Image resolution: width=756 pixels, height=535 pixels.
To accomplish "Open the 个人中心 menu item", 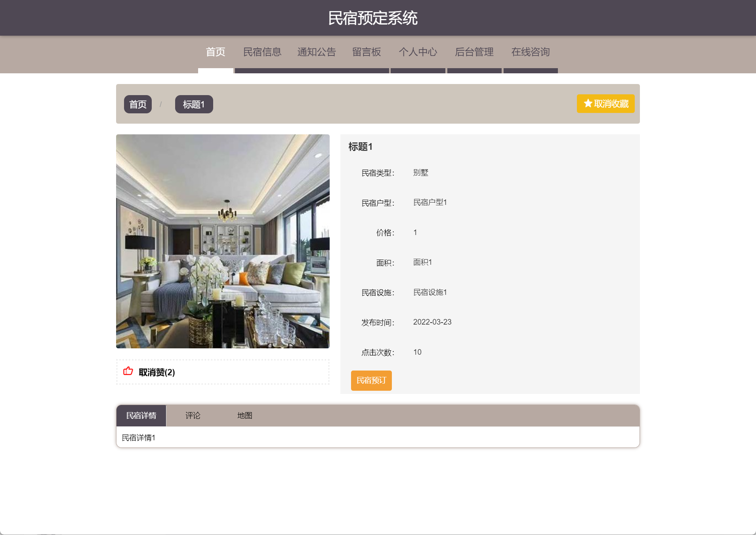I will coord(418,52).
